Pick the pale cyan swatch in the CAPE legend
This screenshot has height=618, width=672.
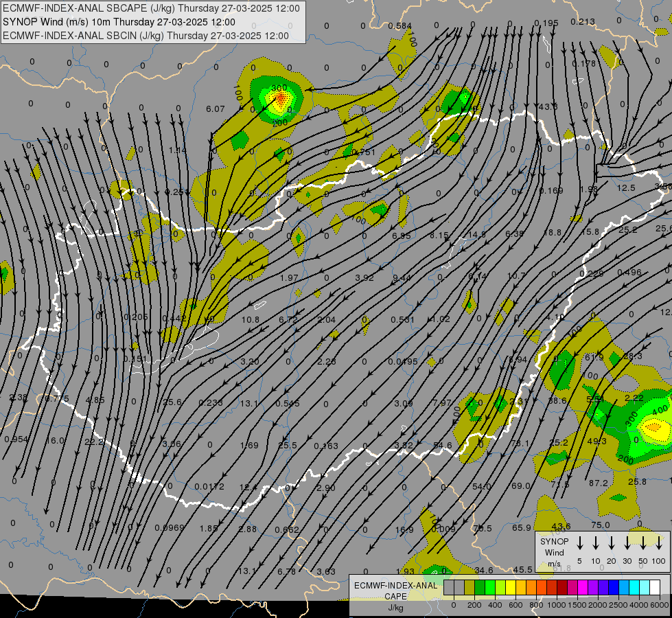(645, 587)
